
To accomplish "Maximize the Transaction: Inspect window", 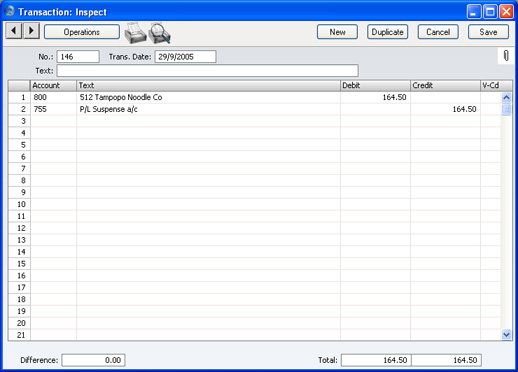I will [x=490, y=12].
